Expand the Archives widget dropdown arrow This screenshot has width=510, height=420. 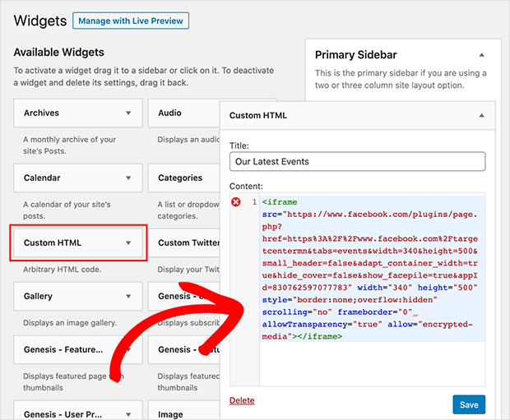point(128,113)
